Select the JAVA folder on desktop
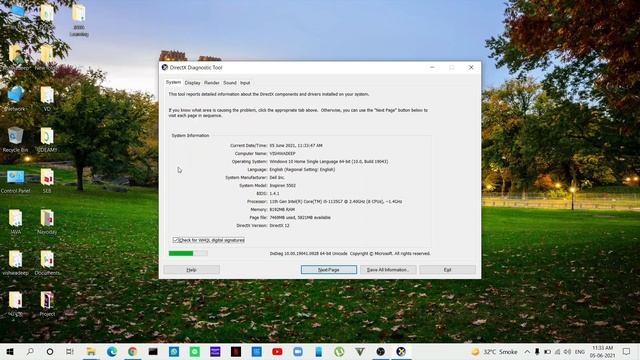Screen dimensions: 640x360 pyautogui.click(x=16, y=222)
